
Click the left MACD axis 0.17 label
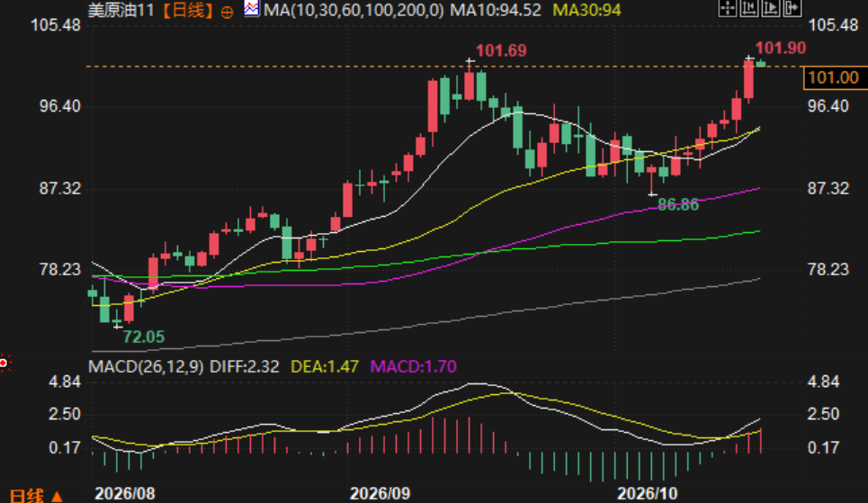(x=65, y=447)
